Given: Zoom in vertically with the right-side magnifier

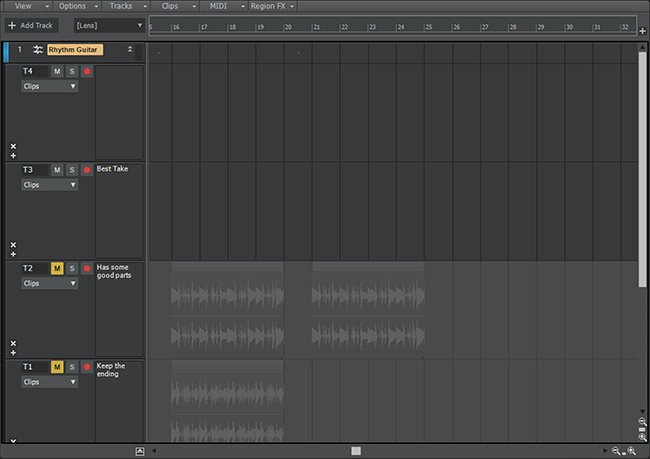Looking at the screenshot, I should pos(642,437).
